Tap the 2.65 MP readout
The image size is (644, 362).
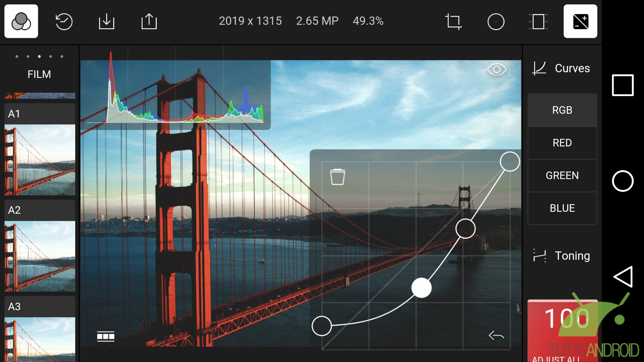[x=317, y=21]
